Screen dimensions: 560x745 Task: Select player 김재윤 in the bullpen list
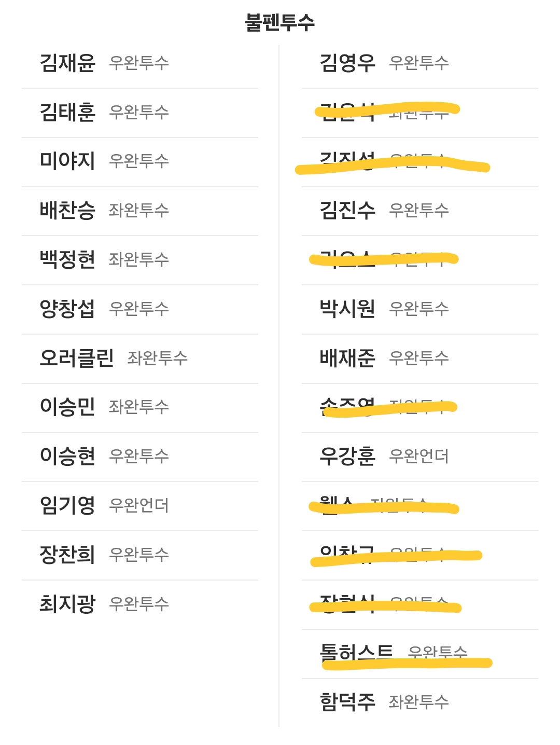[x=140, y=63]
